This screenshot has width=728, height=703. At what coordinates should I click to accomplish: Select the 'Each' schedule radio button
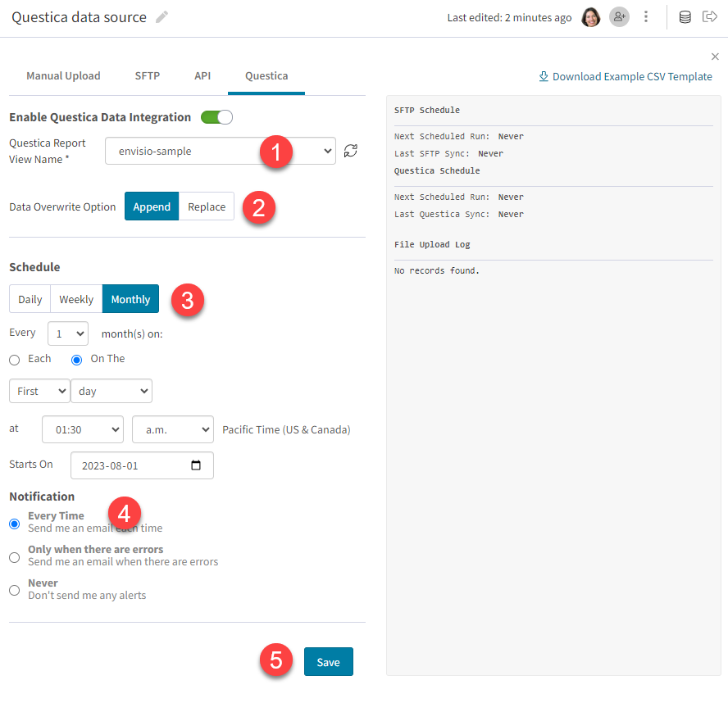click(14, 359)
